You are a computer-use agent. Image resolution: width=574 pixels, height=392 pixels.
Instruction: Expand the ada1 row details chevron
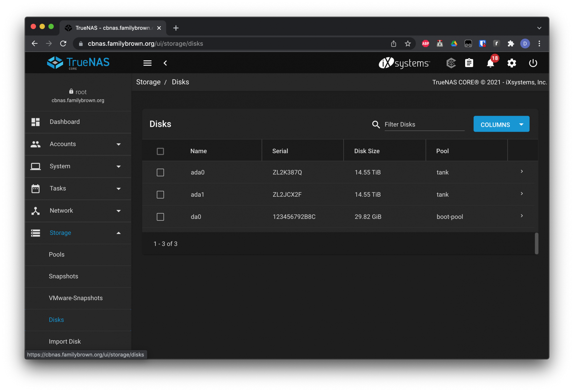pos(522,194)
